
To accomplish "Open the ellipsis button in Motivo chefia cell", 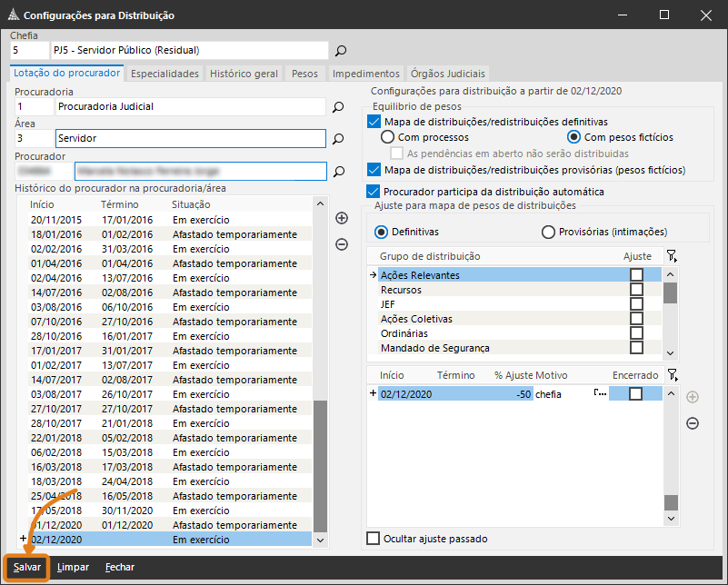I will point(600,393).
